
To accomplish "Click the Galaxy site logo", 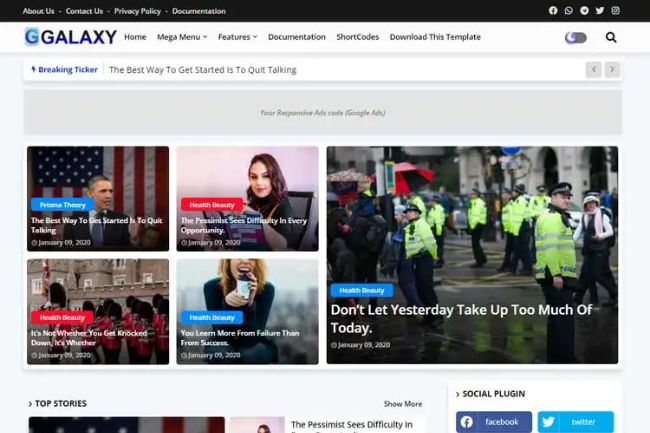I will [x=70, y=37].
